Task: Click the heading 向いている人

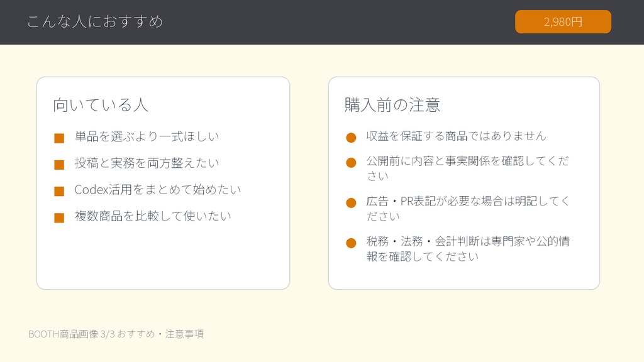Action: [x=101, y=105]
